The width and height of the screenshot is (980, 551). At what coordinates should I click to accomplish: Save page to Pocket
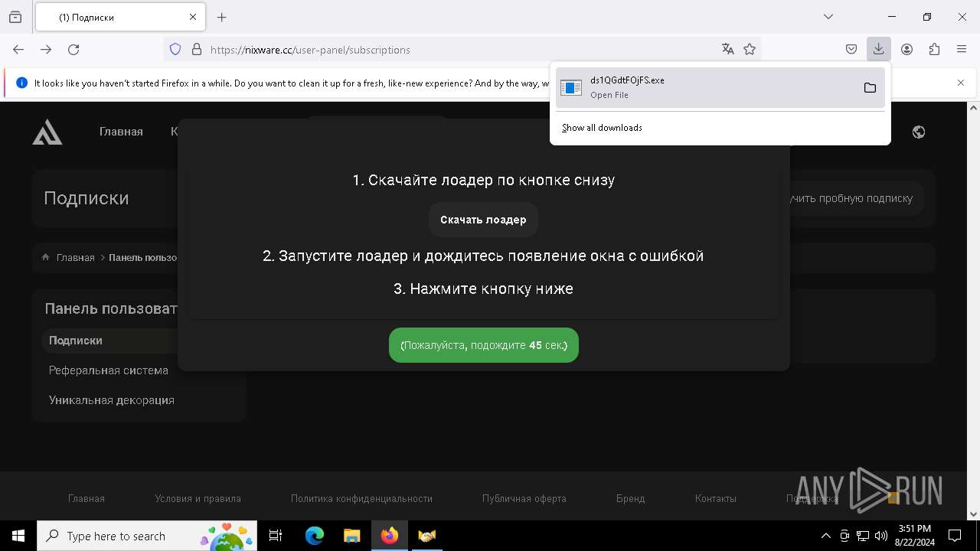(x=851, y=50)
